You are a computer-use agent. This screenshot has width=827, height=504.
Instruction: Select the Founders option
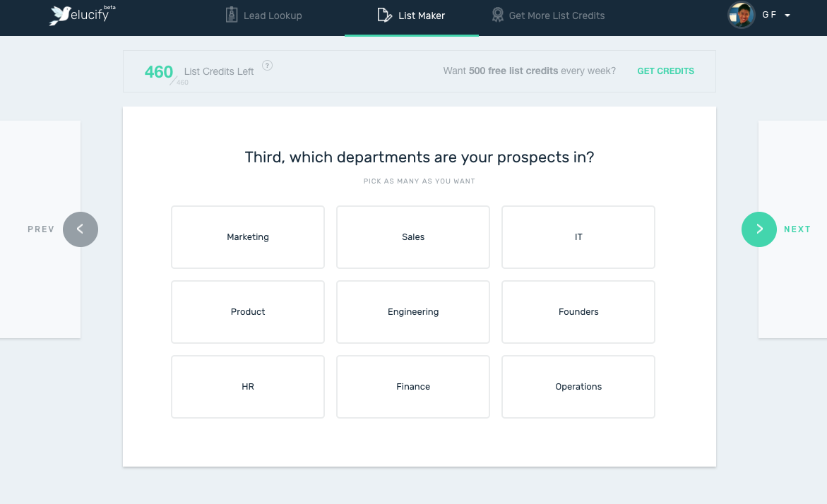pos(578,312)
